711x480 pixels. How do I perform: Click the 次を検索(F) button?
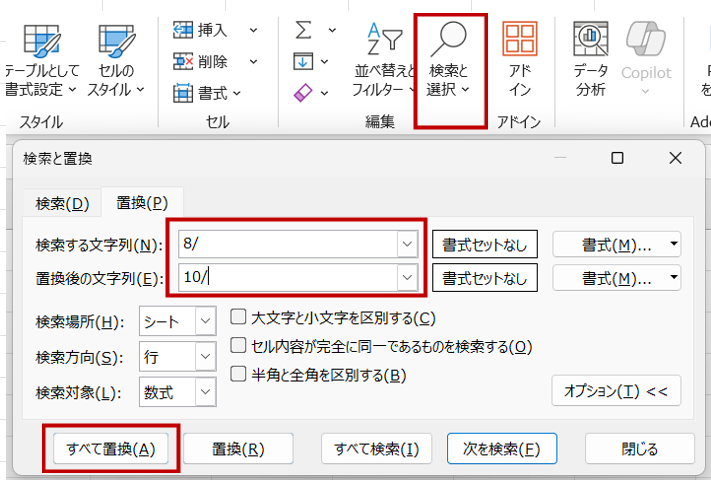pyautogui.click(x=501, y=448)
